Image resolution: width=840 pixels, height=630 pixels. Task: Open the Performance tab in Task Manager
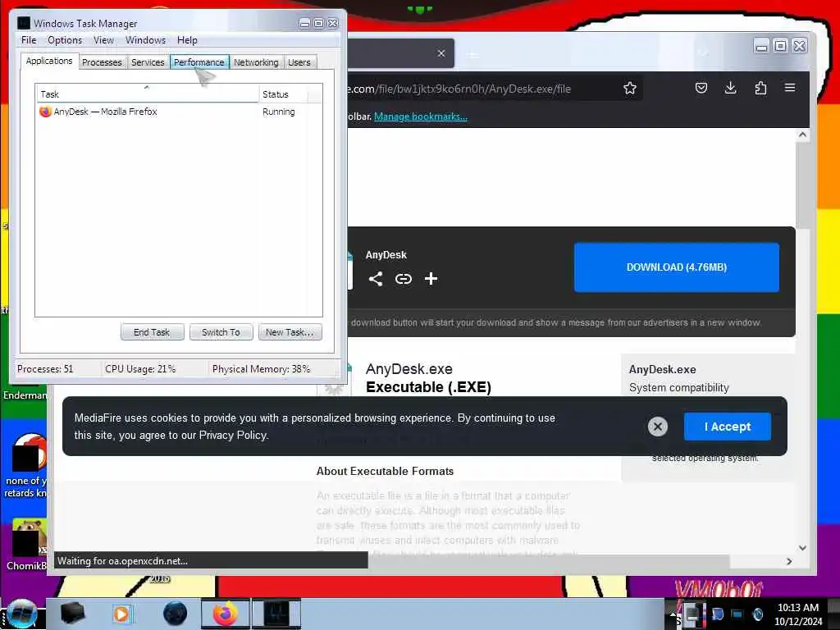tap(199, 62)
